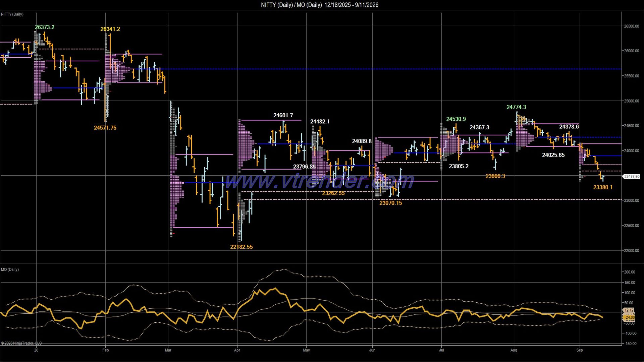
Task: Click the 22000.00 price axis label
Action: pos(631,250)
